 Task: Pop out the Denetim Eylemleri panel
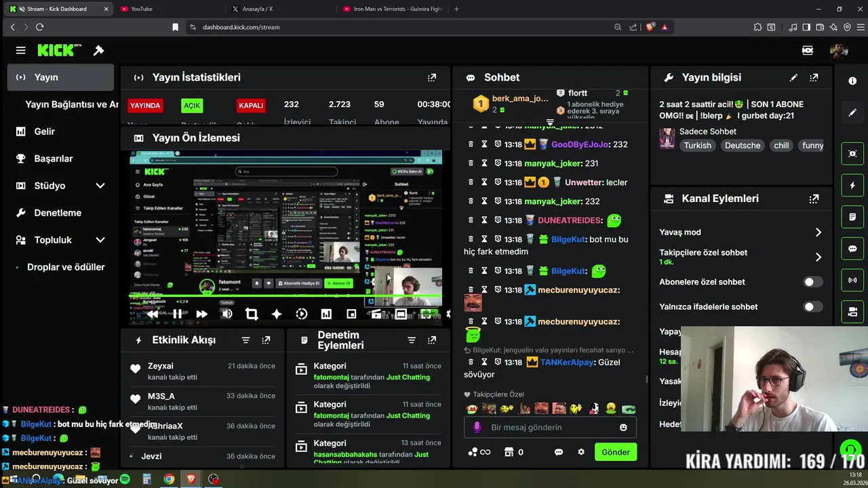click(x=432, y=340)
